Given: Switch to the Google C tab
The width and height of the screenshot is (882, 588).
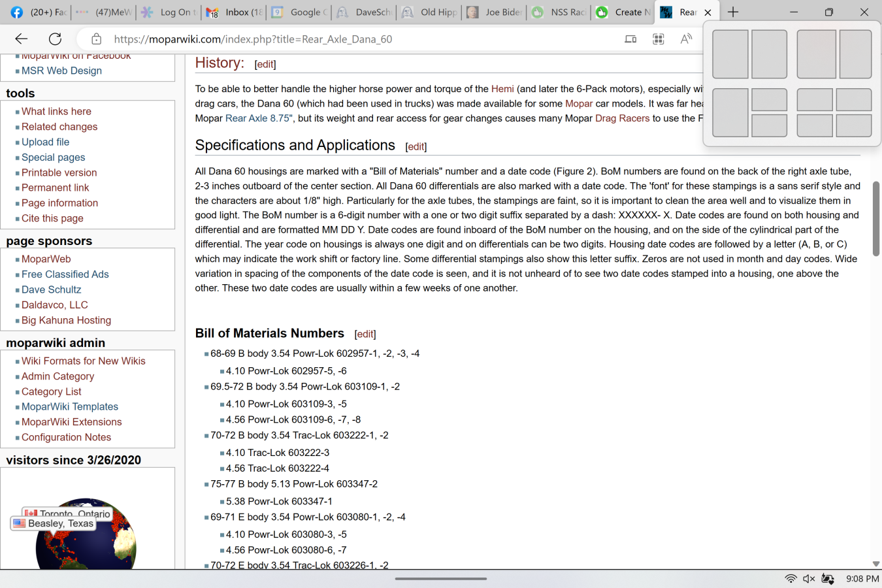Looking at the screenshot, I should pyautogui.click(x=299, y=12).
